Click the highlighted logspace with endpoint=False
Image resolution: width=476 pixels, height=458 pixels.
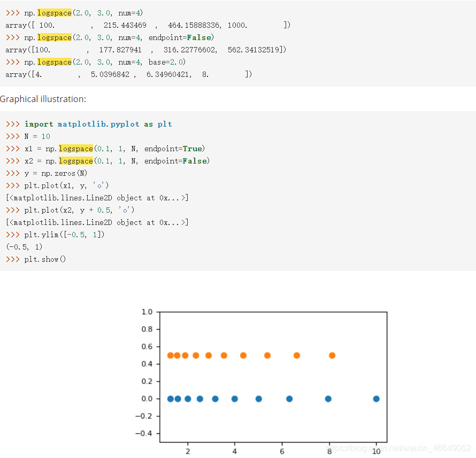point(54,37)
